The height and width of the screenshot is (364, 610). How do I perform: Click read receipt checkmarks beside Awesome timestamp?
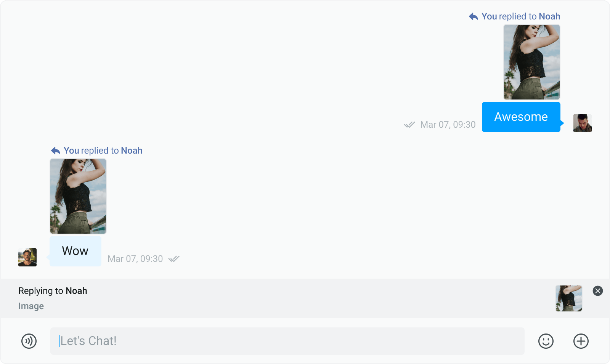(x=409, y=125)
